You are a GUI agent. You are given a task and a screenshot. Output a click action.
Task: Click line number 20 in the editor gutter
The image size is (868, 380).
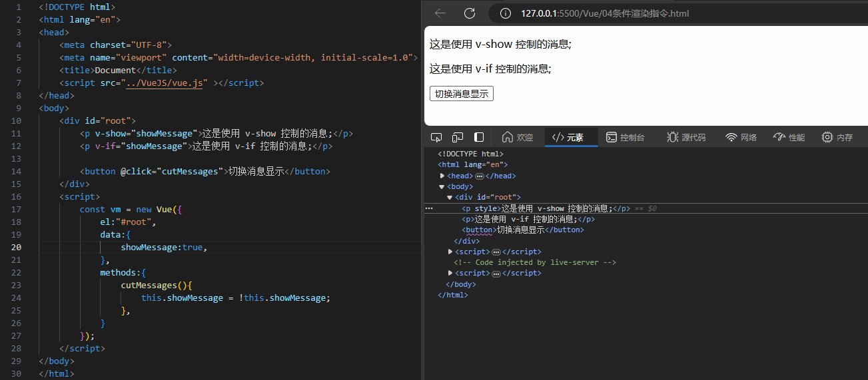tap(15, 247)
